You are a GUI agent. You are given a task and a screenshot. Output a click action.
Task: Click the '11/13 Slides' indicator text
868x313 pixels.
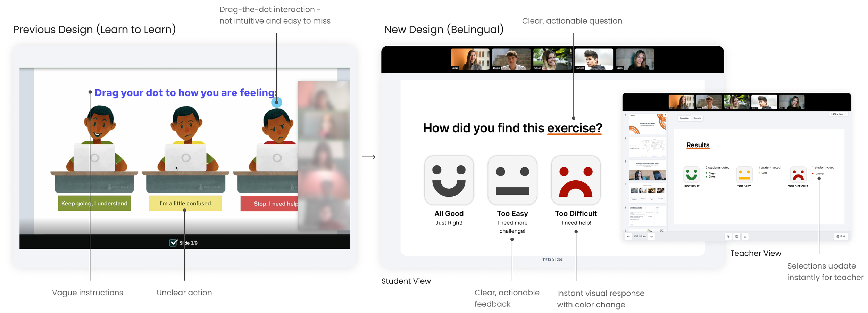(x=552, y=260)
